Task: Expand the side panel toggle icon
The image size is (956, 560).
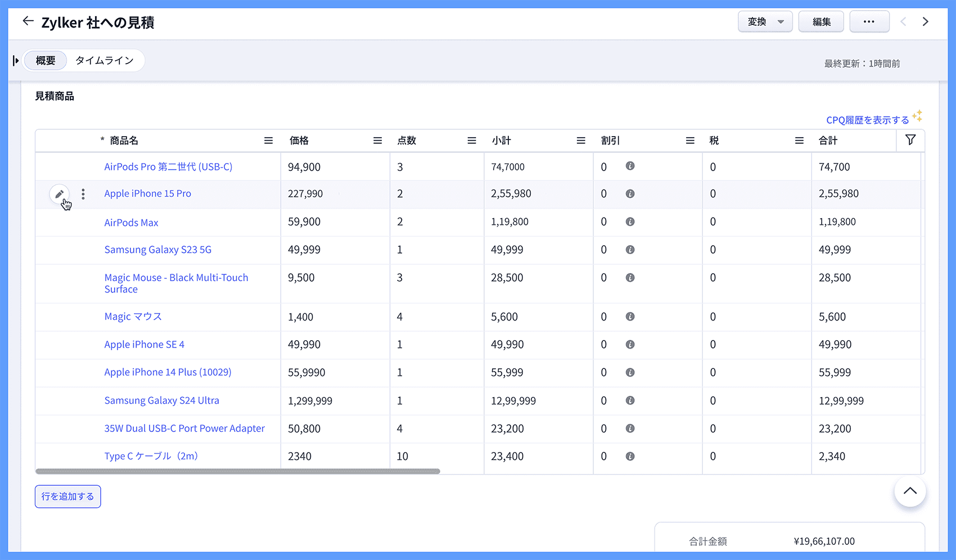Action: [16, 60]
